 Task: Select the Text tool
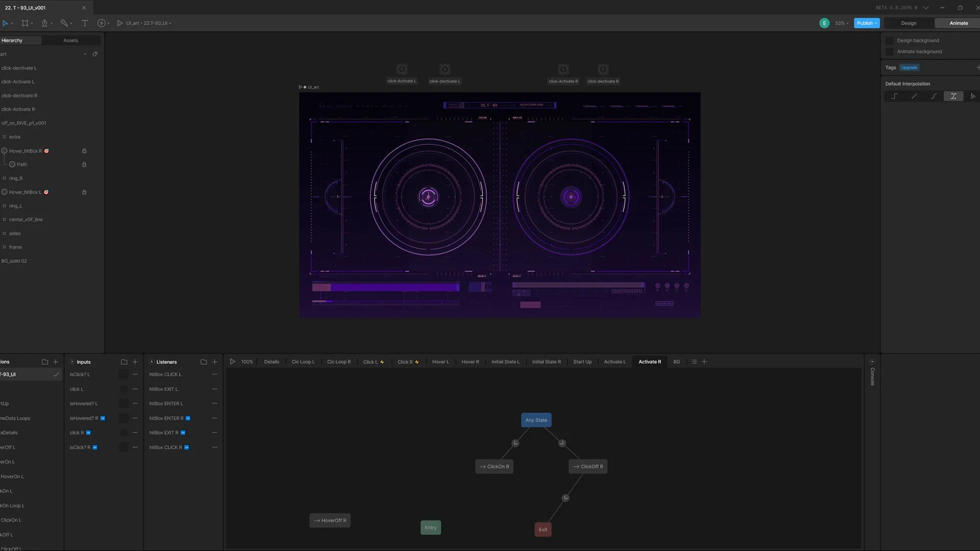pos(85,23)
